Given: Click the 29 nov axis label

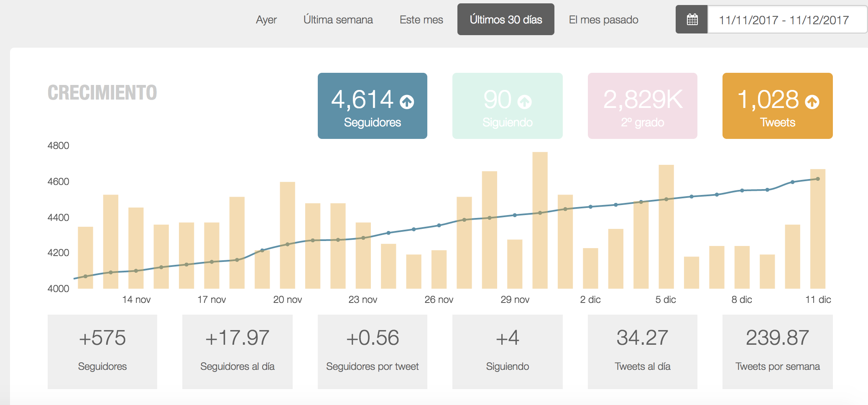Looking at the screenshot, I should coord(515,300).
